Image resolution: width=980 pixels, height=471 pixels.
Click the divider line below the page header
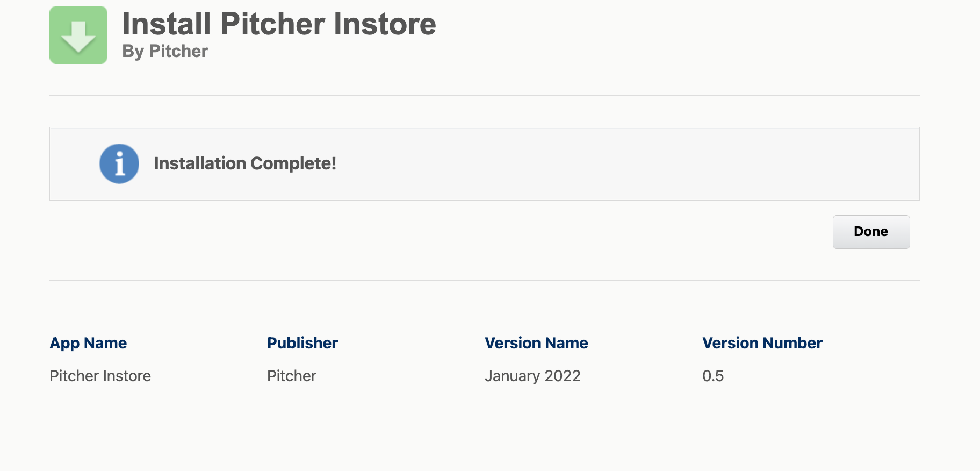(484, 96)
